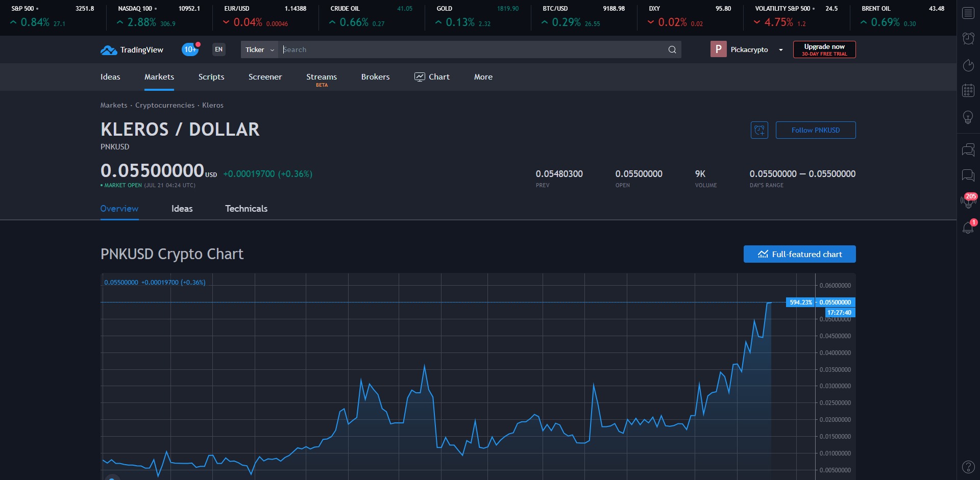Click the Pickacrypto profile avatar

[718, 49]
